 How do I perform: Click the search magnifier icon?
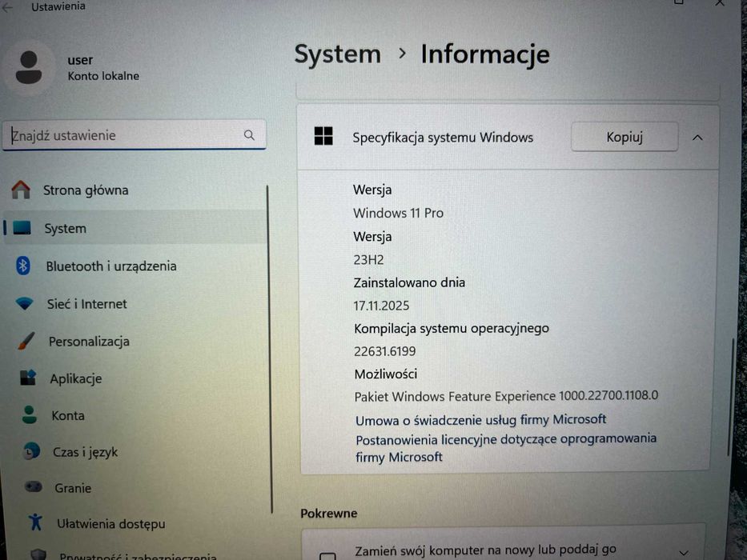(249, 135)
